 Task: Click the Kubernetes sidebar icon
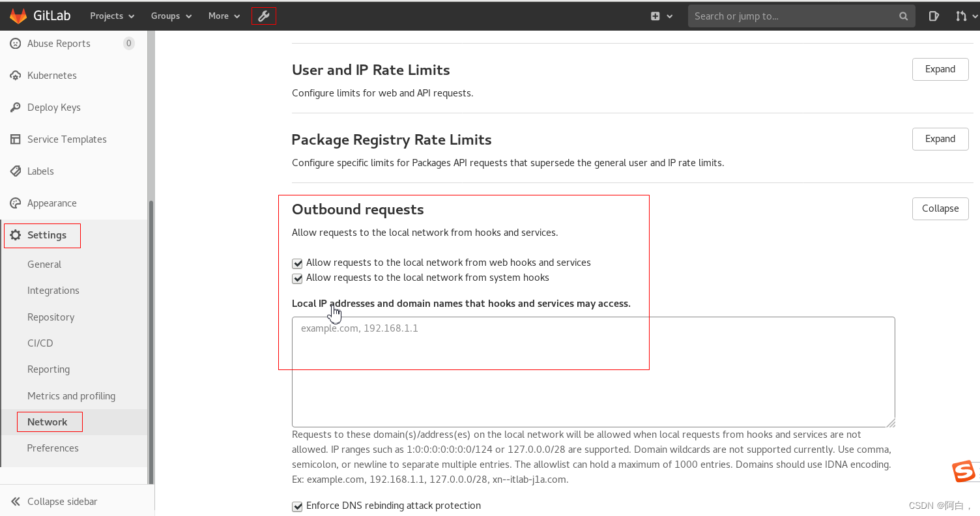pos(16,76)
